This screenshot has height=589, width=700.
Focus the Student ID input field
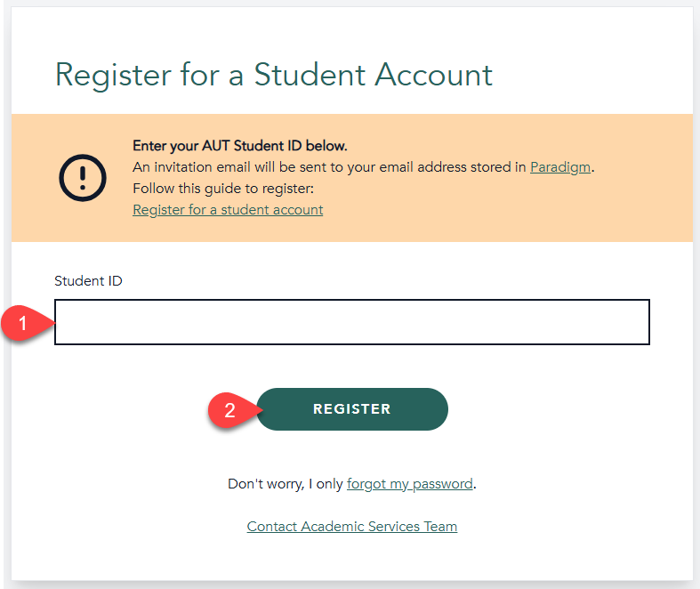(352, 322)
